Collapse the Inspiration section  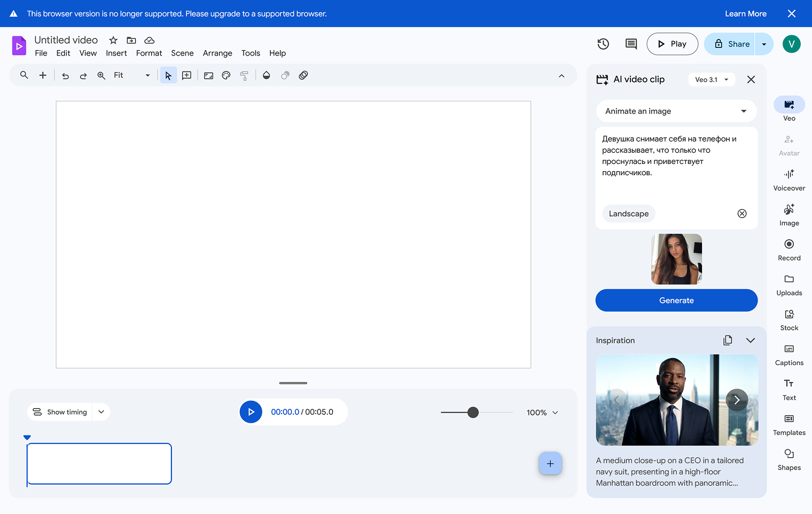point(751,341)
